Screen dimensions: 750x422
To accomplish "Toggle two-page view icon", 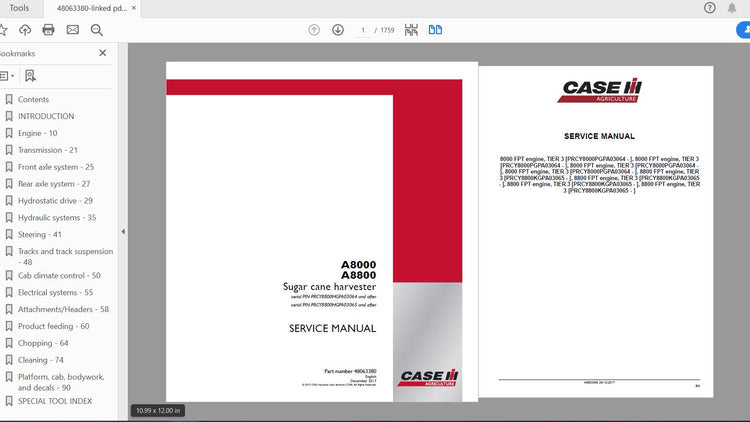I will [435, 30].
